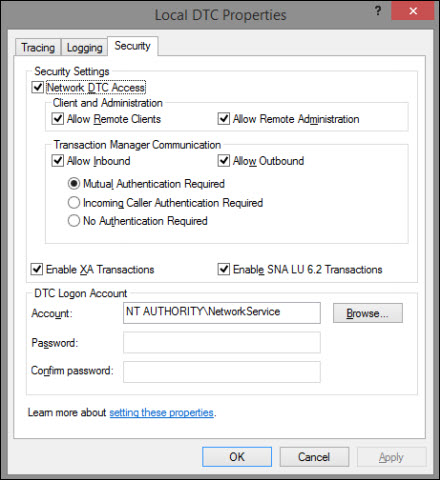
Task: Select the Security tab
Action: (x=132, y=46)
